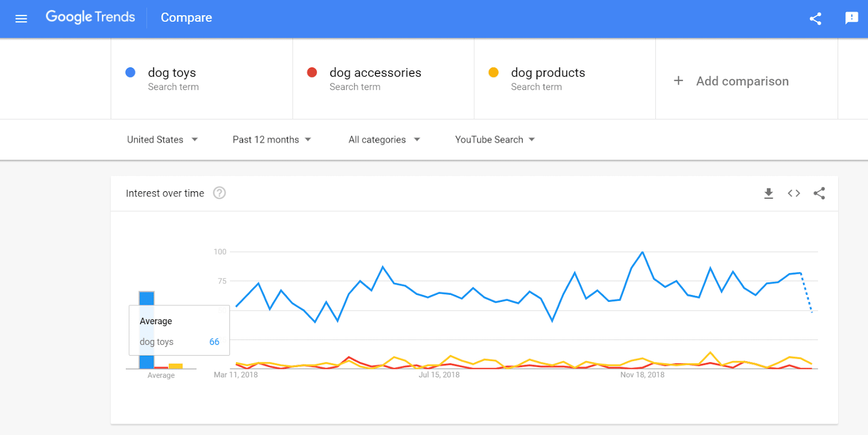The height and width of the screenshot is (435, 868).
Task: Expand the All categories dropdown
Action: [383, 140]
